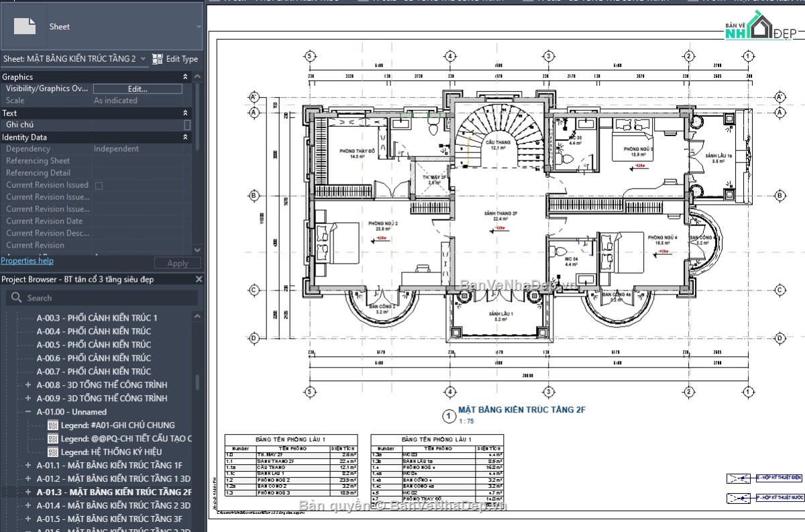Close the Project Browser panel

pyautogui.click(x=199, y=279)
